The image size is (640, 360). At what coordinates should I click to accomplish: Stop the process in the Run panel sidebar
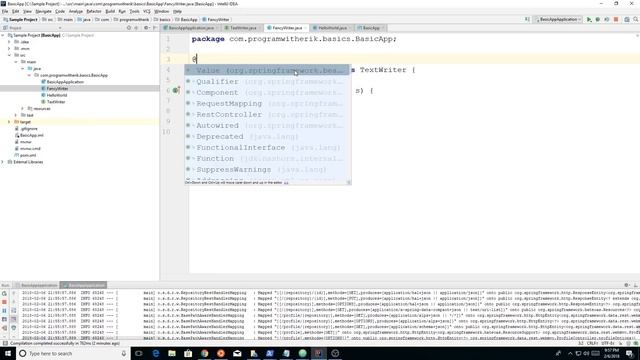pos(4,302)
